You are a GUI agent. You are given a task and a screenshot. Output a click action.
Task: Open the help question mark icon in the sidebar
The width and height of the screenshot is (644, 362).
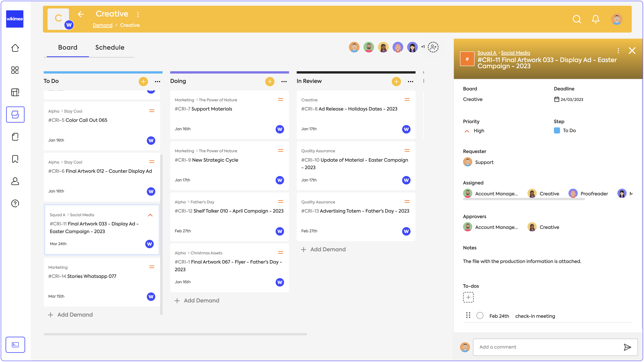point(15,203)
